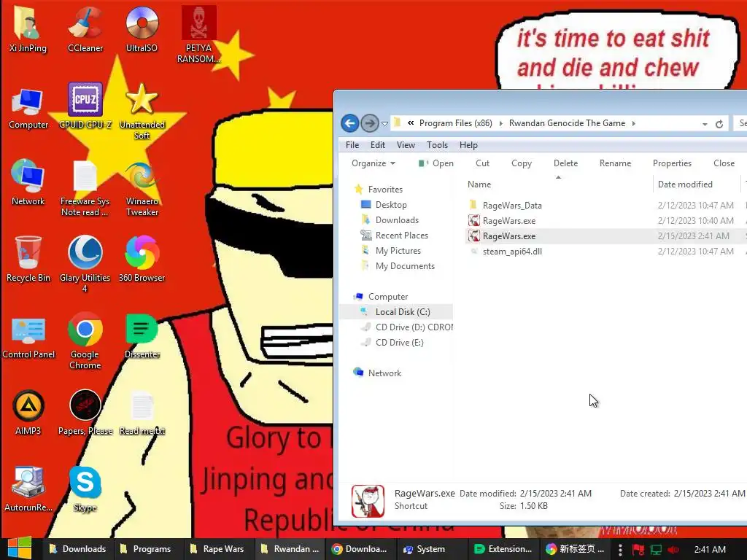The width and height of the screenshot is (747, 560).
Task: Refresh the Explorer folder view
Action: point(719,124)
